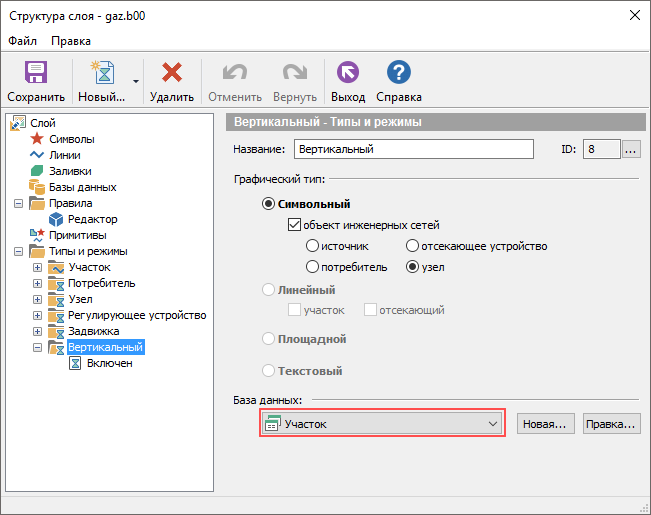651x515 pixels.
Task: Select the Линейный radio button
Action: pos(269,289)
